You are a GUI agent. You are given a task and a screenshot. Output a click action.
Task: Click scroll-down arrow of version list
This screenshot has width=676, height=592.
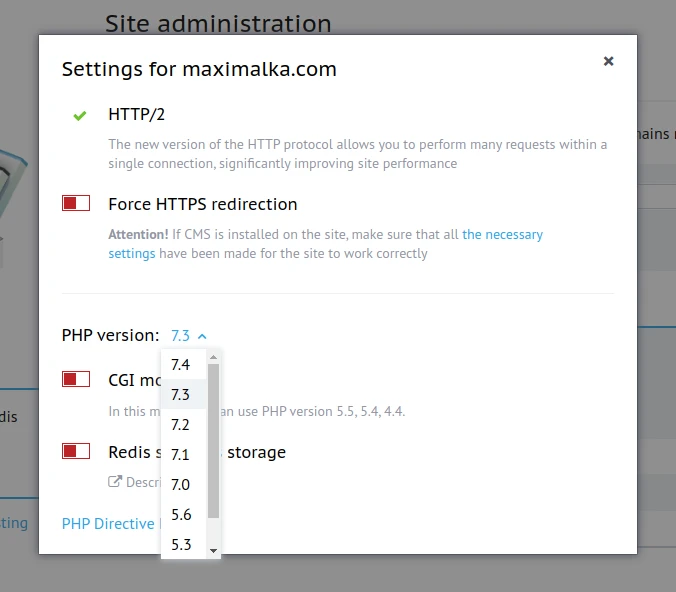click(213, 551)
